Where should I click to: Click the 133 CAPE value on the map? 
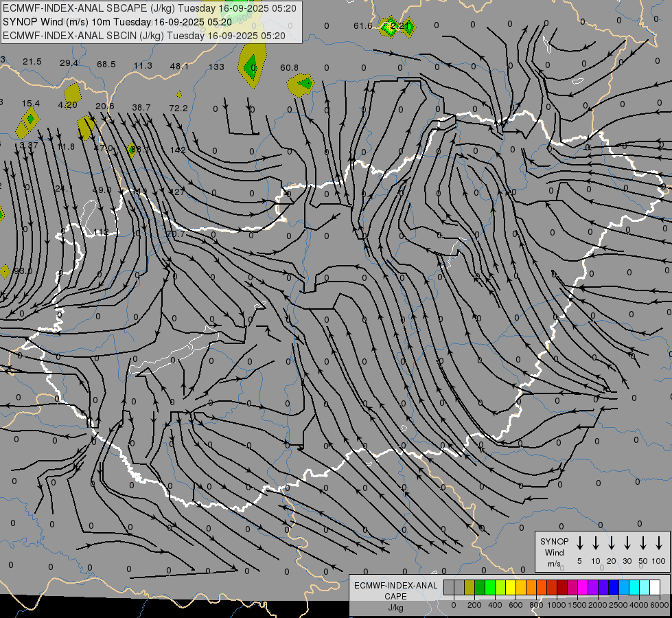pyautogui.click(x=216, y=67)
